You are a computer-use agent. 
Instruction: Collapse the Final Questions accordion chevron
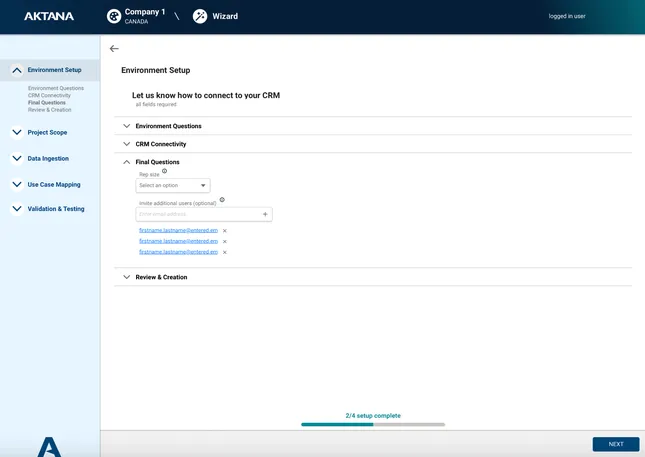(x=127, y=162)
